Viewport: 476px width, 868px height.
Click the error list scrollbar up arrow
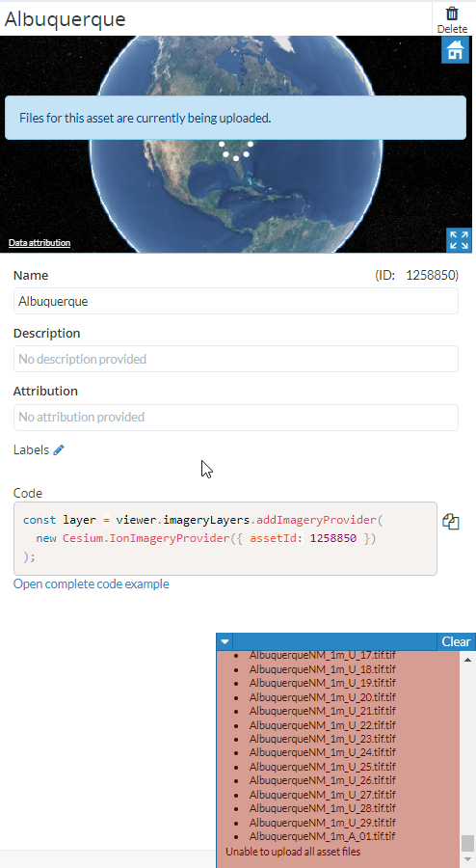coord(467,660)
